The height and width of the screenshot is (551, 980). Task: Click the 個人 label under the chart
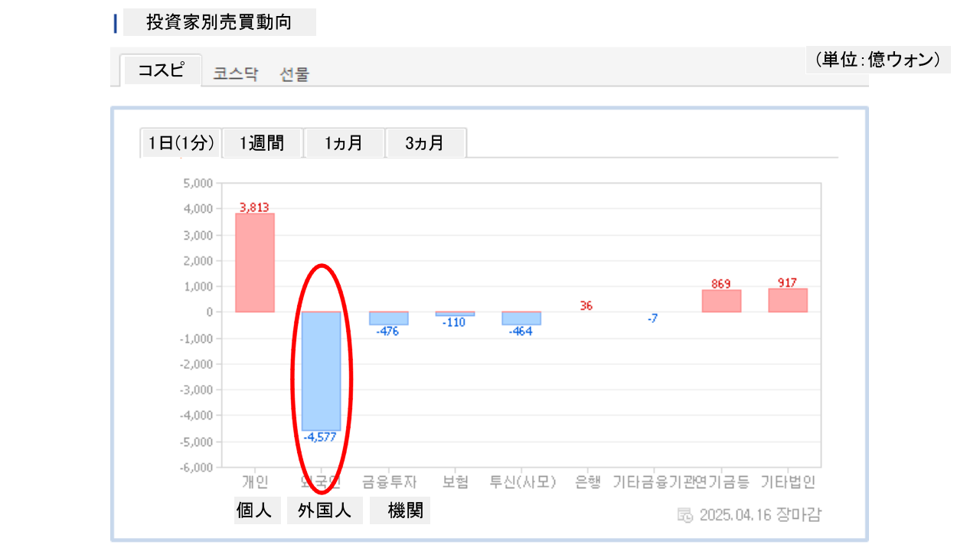coord(254,510)
